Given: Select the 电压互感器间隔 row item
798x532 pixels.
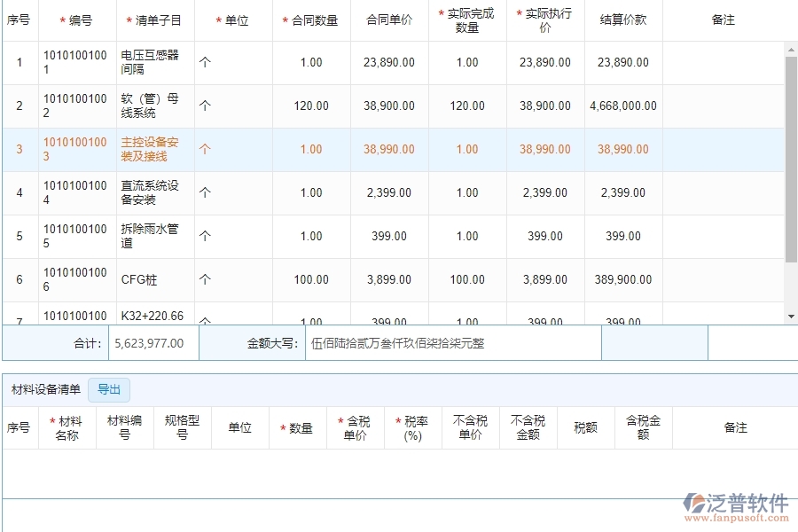Looking at the screenshot, I should point(151,63).
